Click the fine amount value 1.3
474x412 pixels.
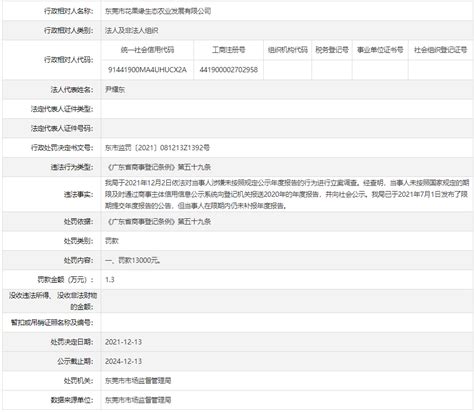pos(110,280)
